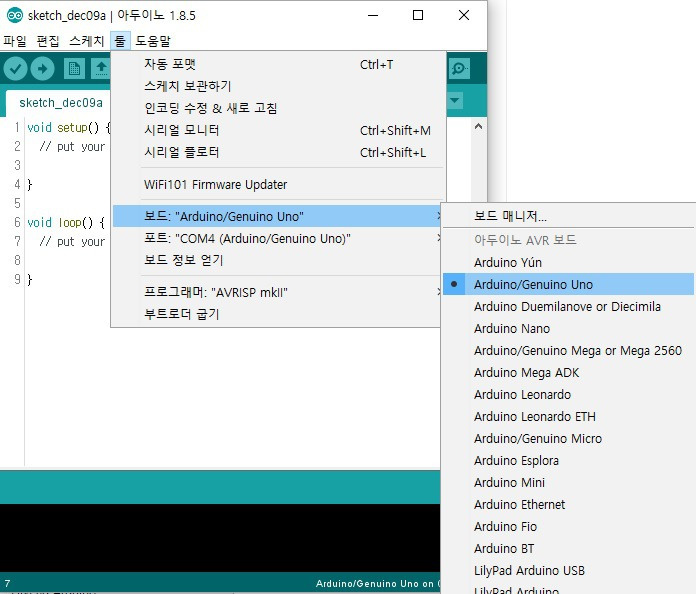Choose 부트로더 굽기
The image size is (696, 594).
(x=278, y=314)
